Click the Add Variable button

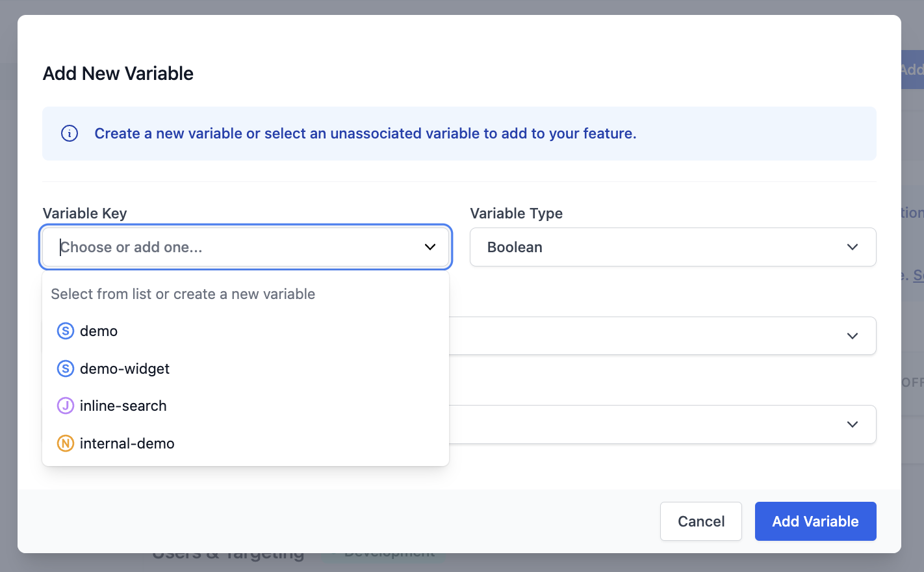[x=815, y=521]
